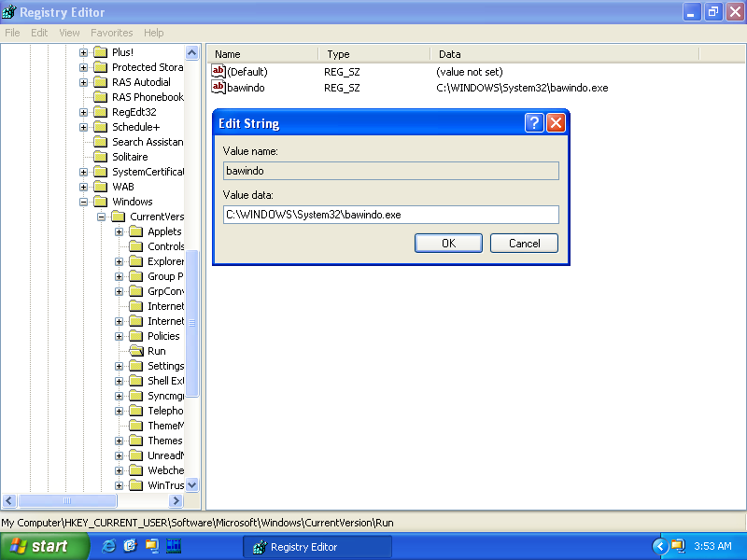This screenshot has height=560, width=747.
Task: Select the UnreadMail folder icon
Action: pos(136,455)
